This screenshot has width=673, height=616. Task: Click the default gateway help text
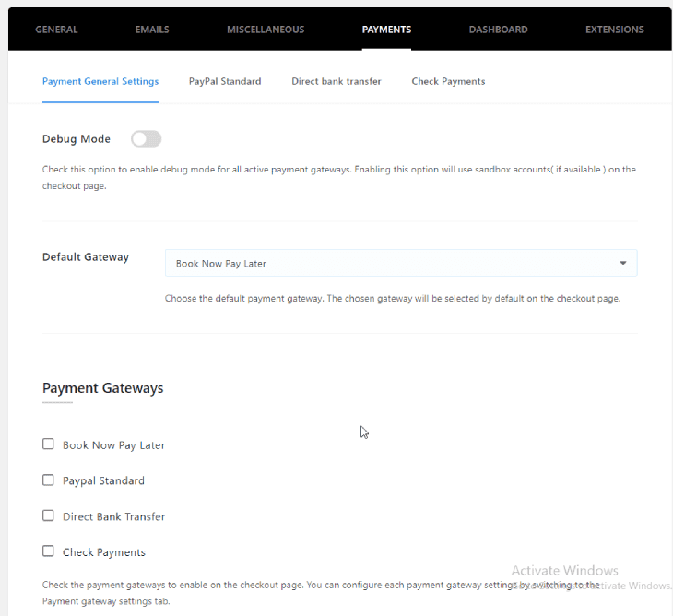(x=393, y=299)
